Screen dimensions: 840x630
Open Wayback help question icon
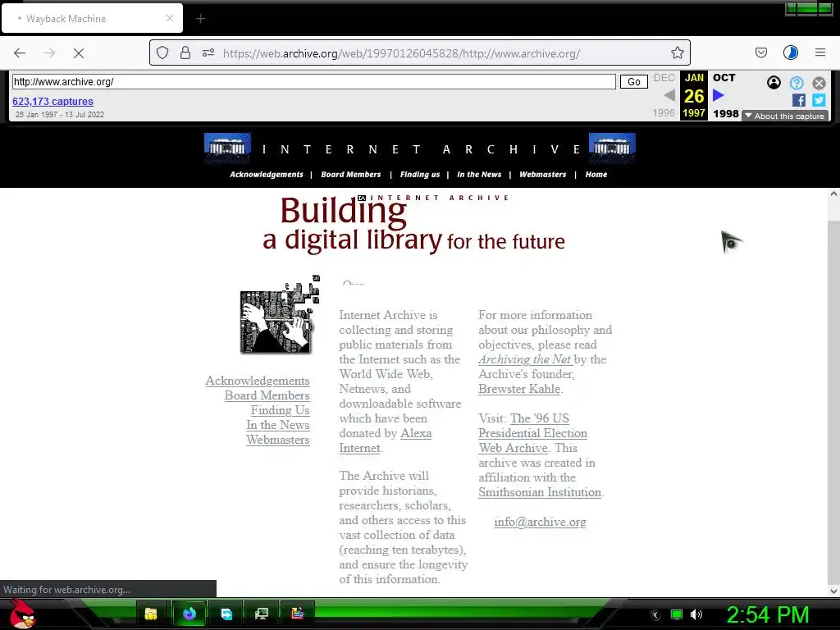797,83
